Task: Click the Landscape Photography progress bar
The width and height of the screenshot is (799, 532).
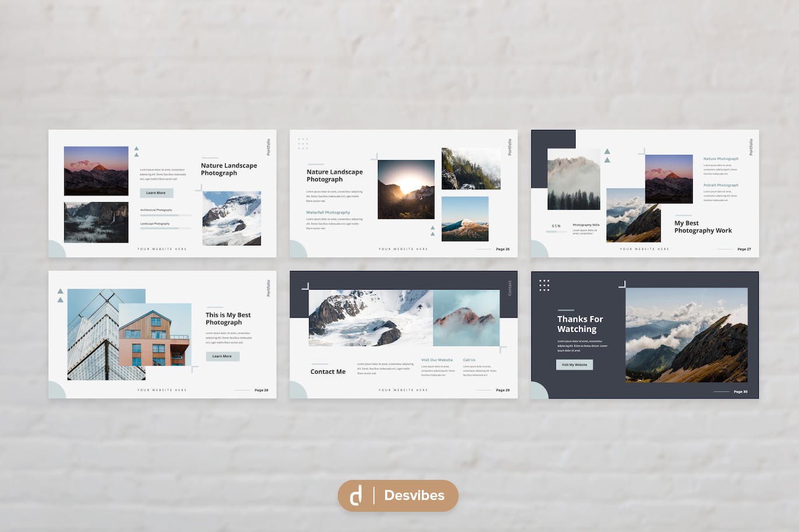Action: tap(166, 228)
